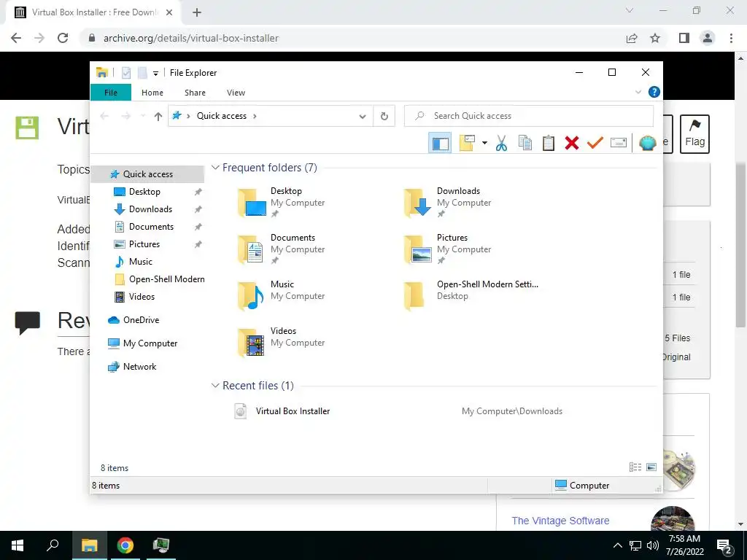Select Virtual Box Installer recent file

(x=293, y=411)
